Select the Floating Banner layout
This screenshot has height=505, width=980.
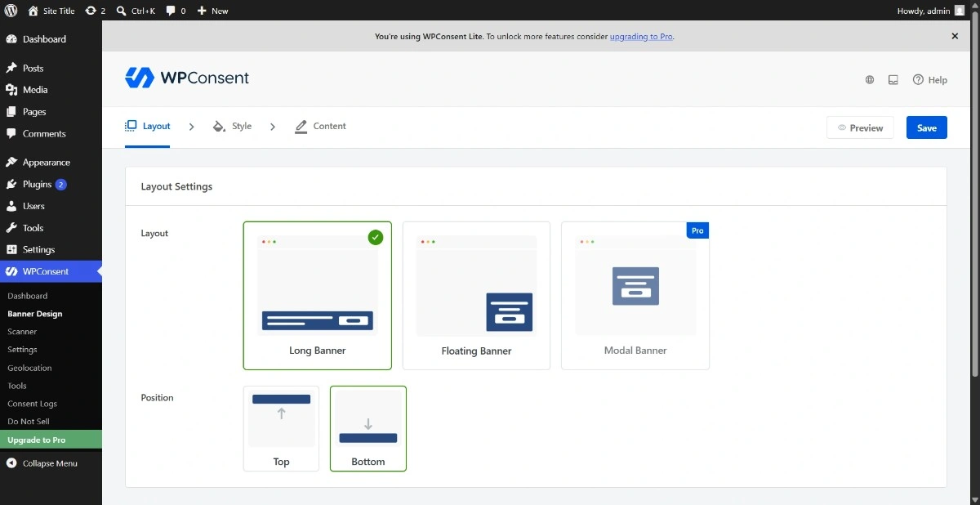(476, 296)
